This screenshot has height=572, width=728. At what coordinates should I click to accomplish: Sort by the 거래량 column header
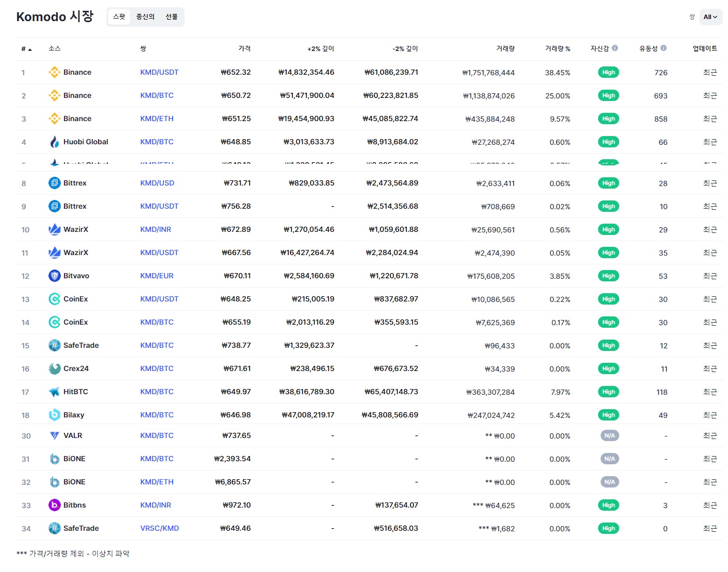pyautogui.click(x=505, y=48)
